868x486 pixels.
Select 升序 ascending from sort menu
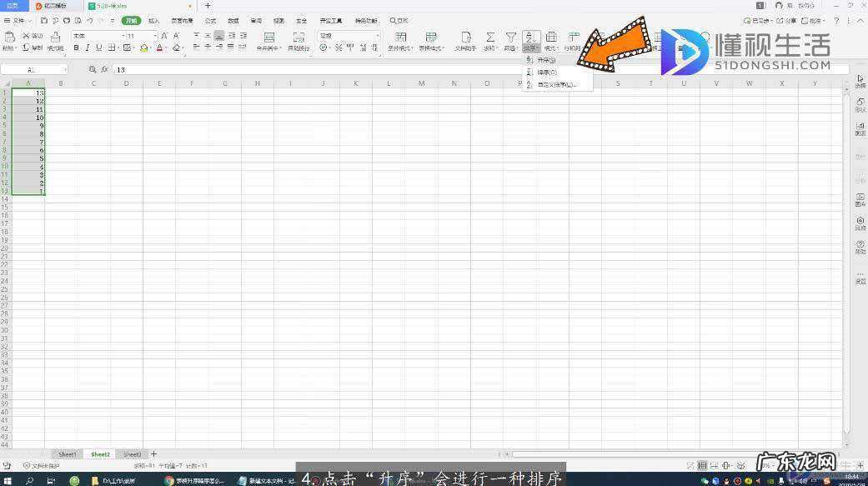[546, 60]
